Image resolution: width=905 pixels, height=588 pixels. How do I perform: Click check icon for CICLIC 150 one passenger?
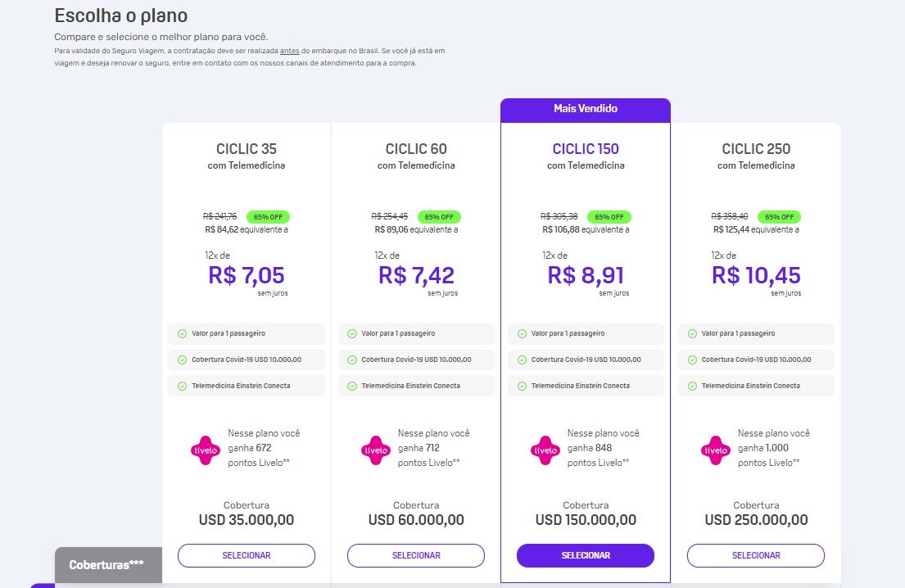(x=522, y=333)
